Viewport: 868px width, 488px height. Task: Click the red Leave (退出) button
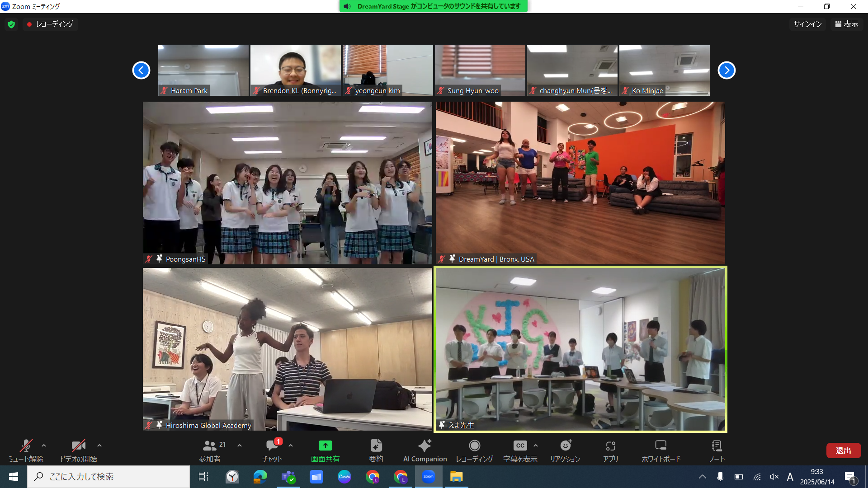pyautogui.click(x=843, y=450)
